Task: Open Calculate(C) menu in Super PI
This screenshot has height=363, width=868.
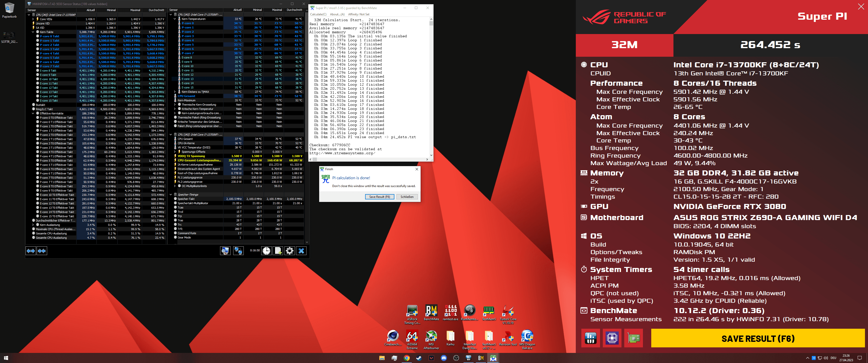Action: click(318, 14)
